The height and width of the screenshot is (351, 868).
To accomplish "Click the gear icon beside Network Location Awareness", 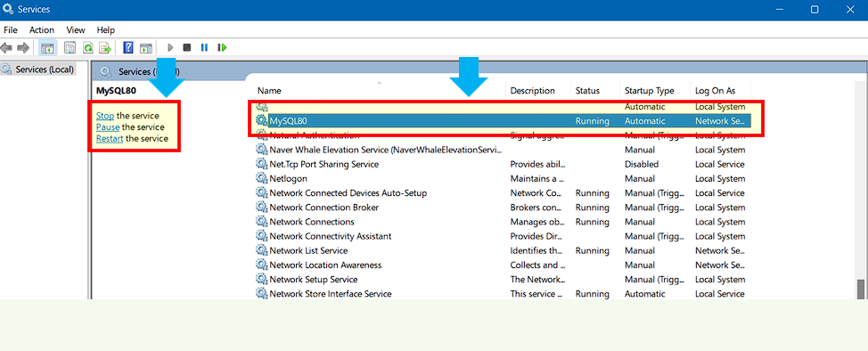I will click(261, 265).
